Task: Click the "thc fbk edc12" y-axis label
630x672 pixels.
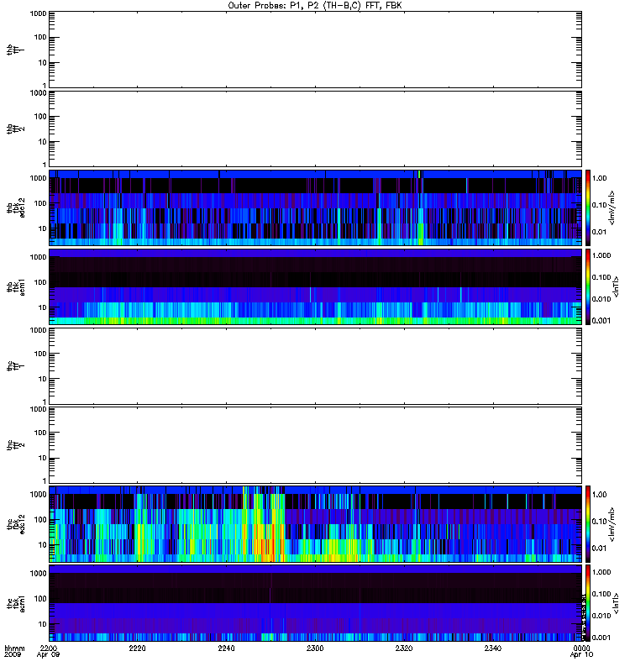Action: coord(16,524)
